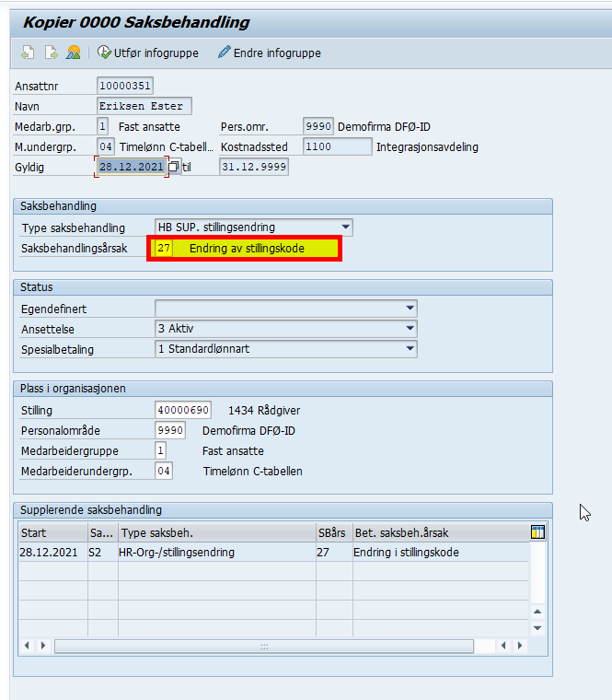Click Medarbeiderundergrp. field 04
The width and height of the screenshot is (612, 700).
point(164,471)
